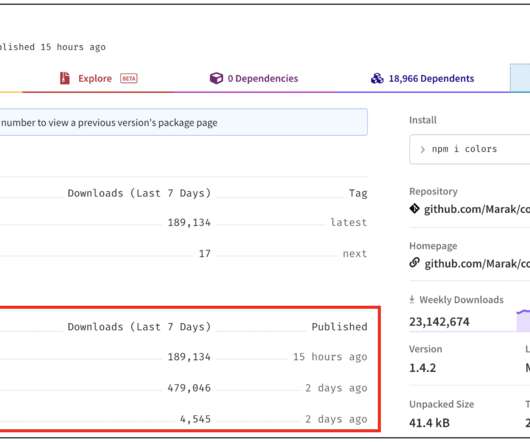Click the Weekly Downloads download icon
The width and height of the screenshot is (530, 442).
[x=412, y=299]
